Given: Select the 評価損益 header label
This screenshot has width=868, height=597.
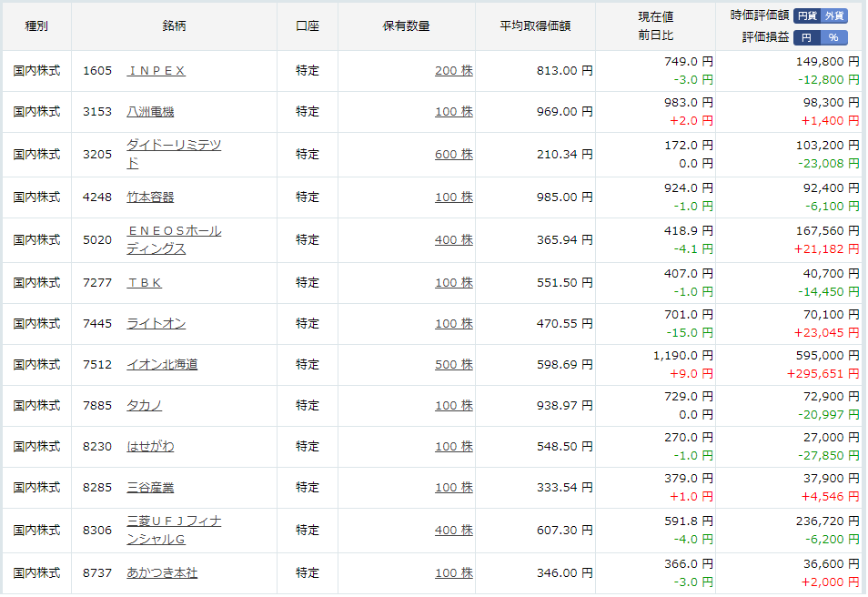Looking at the screenshot, I should 765,37.
